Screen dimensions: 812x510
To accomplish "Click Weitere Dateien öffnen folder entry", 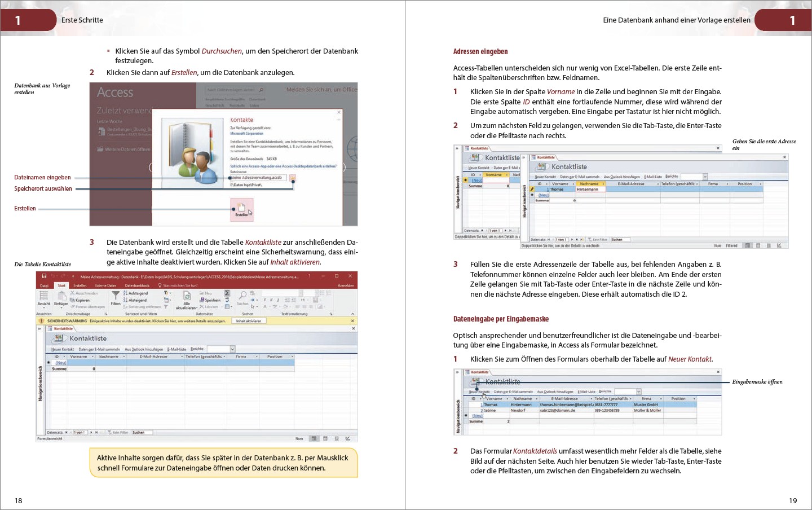I will (x=123, y=150).
